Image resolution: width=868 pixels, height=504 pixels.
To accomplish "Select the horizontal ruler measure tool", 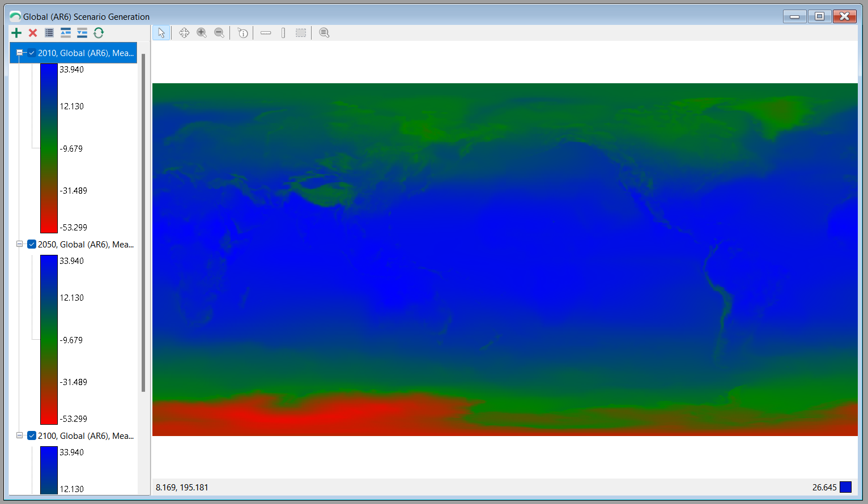I will [266, 33].
